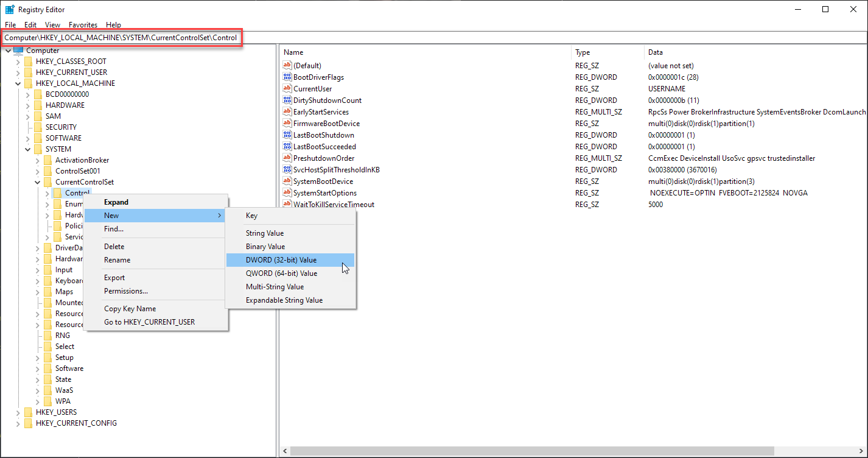Screen dimensions: 868x458
Task: Select the WaaS key in tree
Action: (x=65, y=390)
